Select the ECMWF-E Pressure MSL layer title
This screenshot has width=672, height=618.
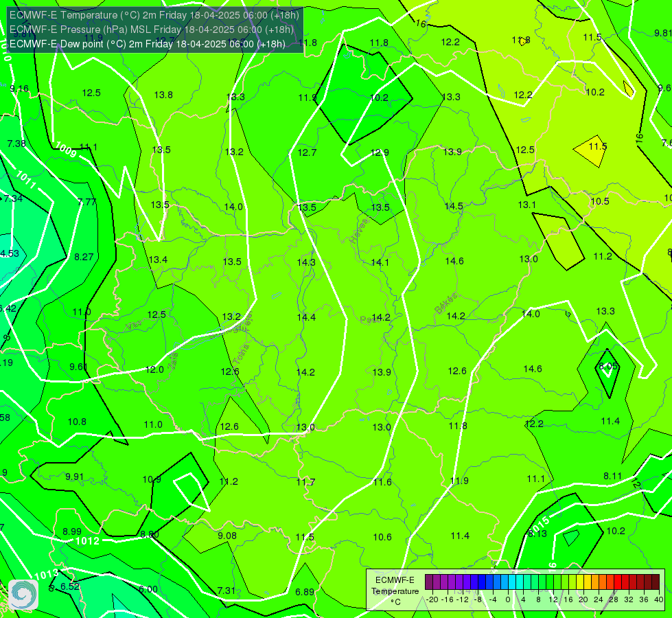pyautogui.click(x=152, y=29)
